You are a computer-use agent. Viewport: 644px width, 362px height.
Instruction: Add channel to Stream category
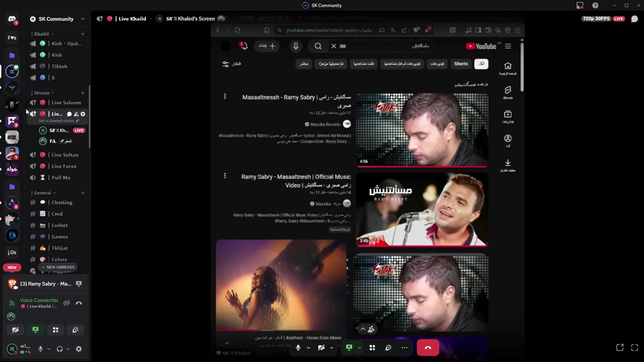point(83,93)
